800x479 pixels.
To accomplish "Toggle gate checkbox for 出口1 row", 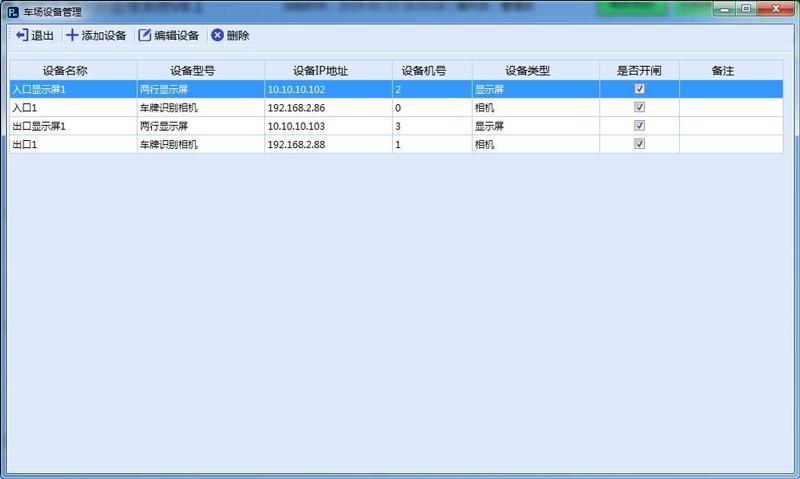I will click(640, 144).
